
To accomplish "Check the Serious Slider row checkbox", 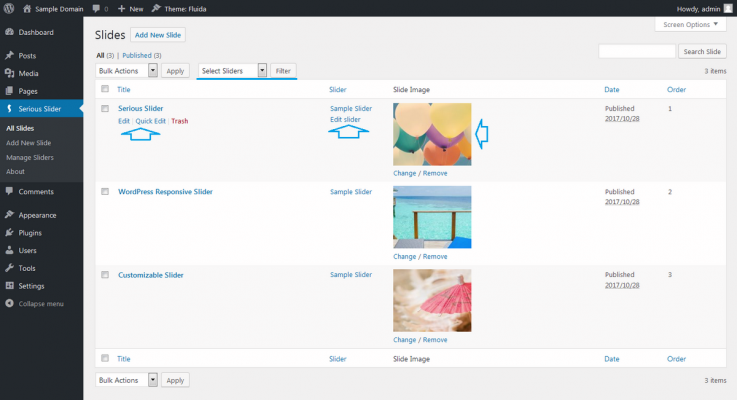I will pos(105,108).
